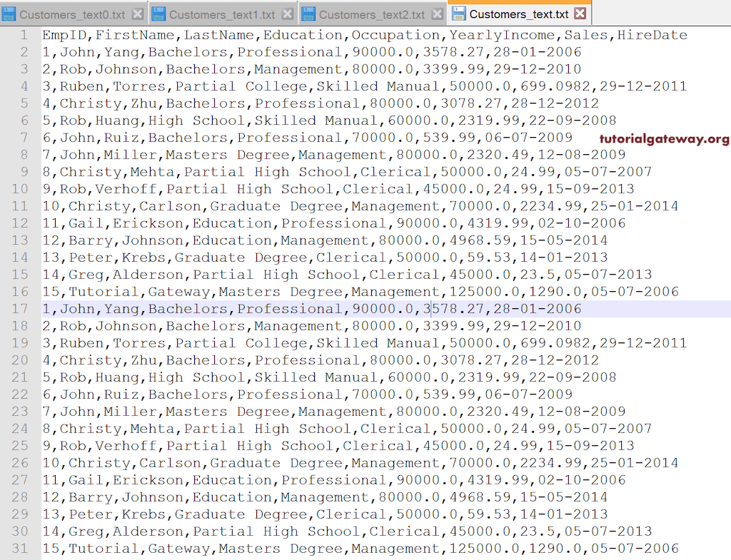Click line 21 Rob Huang record
The width and height of the screenshot is (731, 560).
pyautogui.click(x=329, y=377)
